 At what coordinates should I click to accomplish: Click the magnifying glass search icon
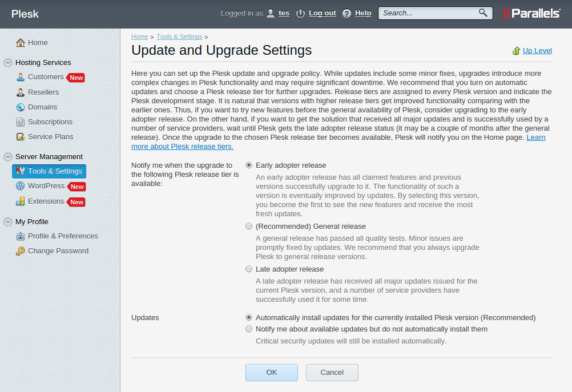pyautogui.click(x=483, y=13)
